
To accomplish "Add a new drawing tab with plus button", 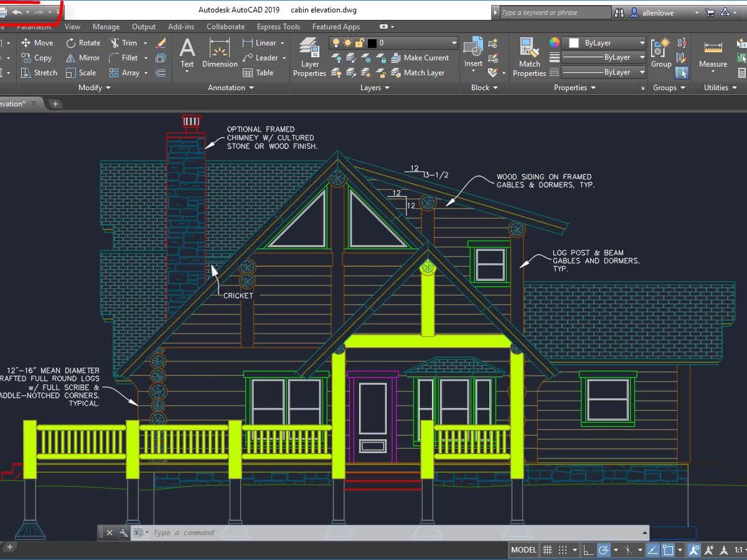I will pyautogui.click(x=55, y=104).
